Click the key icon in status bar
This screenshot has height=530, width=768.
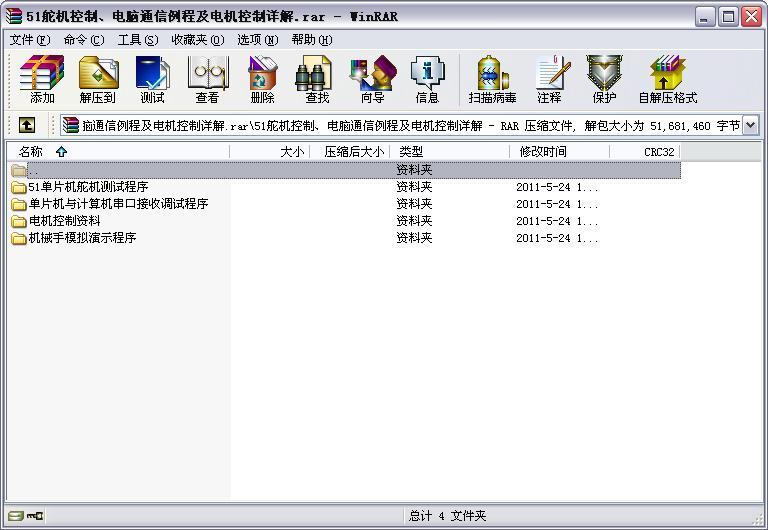click(35, 516)
